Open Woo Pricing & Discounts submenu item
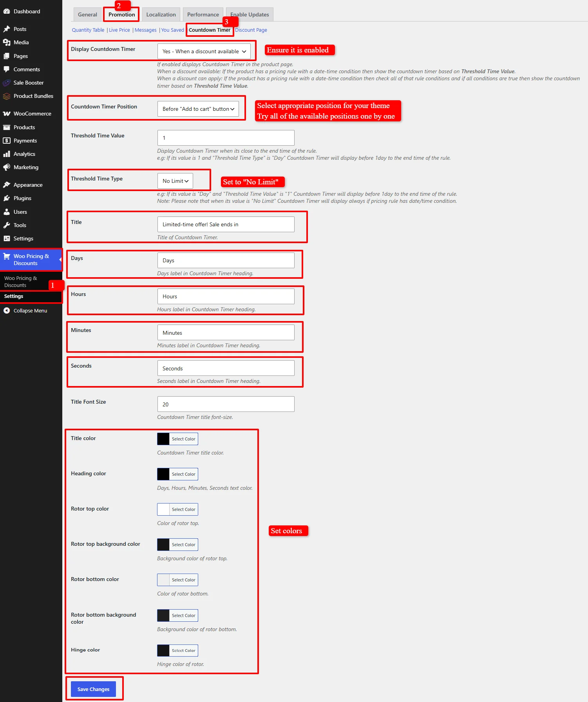Viewport: 588px width, 702px height. click(21, 282)
